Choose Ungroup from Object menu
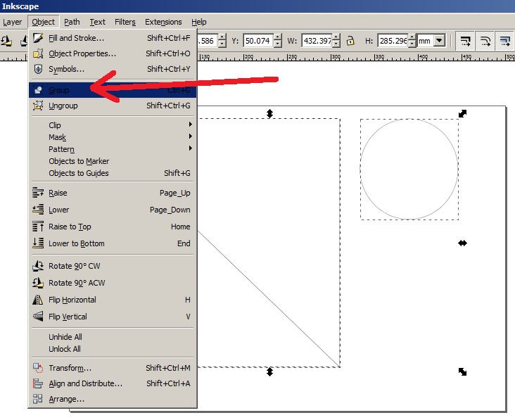Image resolution: width=515 pixels, height=420 pixels. (113, 106)
